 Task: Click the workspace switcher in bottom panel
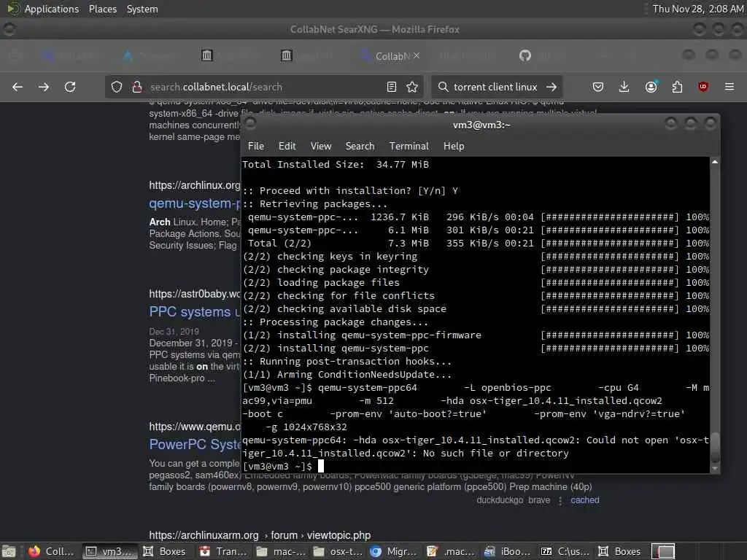[x=663, y=551]
